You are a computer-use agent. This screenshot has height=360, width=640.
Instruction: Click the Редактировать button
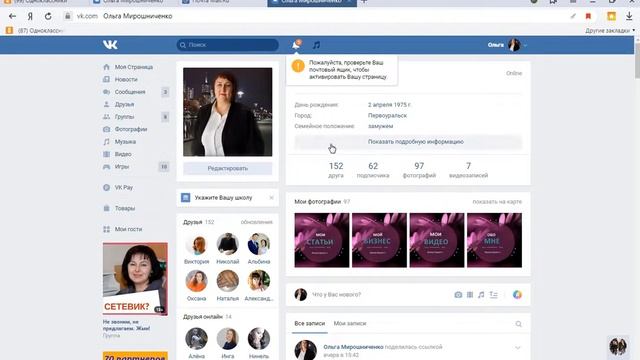[x=227, y=168]
